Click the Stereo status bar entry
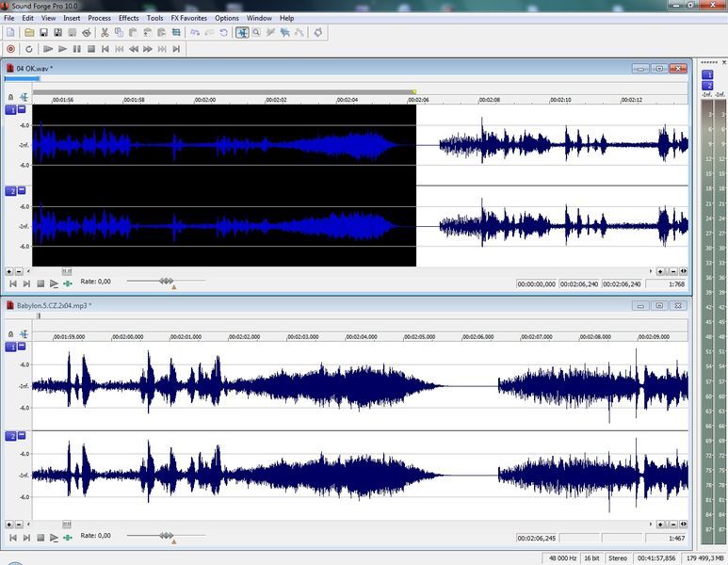 tap(618, 558)
